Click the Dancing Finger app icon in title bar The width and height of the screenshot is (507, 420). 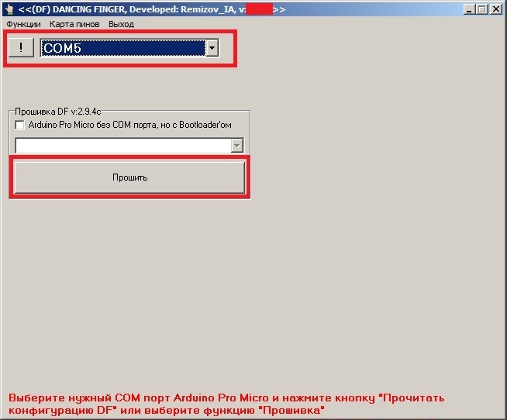10,9
